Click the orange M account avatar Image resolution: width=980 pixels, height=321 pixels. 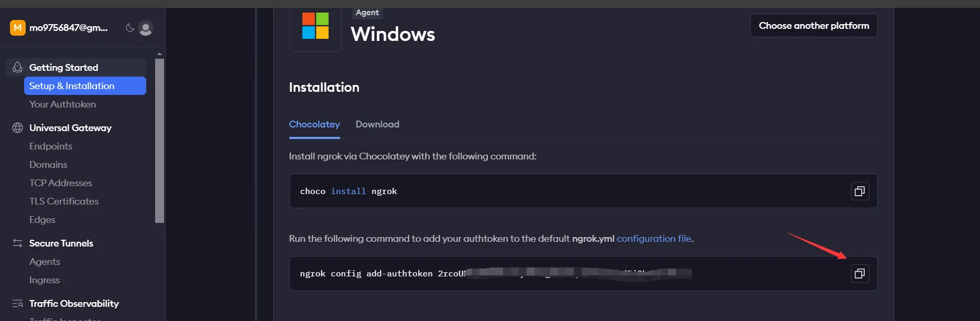click(18, 28)
